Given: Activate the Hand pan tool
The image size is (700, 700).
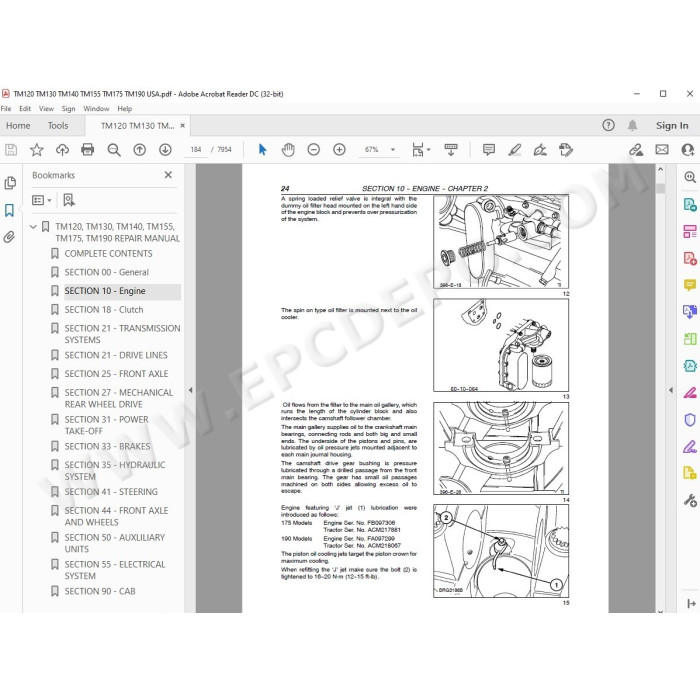Looking at the screenshot, I should coord(288,150).
